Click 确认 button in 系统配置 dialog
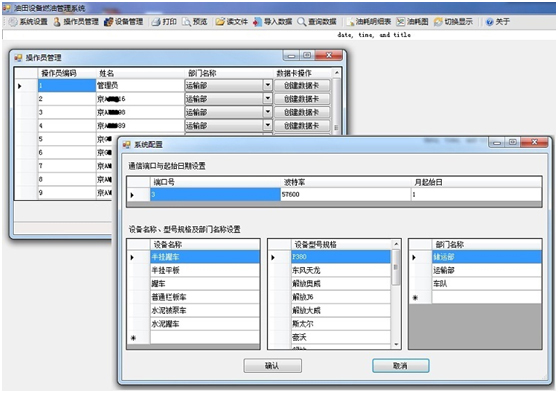Viewport: 558px width, 393px height. pyautogui.click(x=273, y=366)
